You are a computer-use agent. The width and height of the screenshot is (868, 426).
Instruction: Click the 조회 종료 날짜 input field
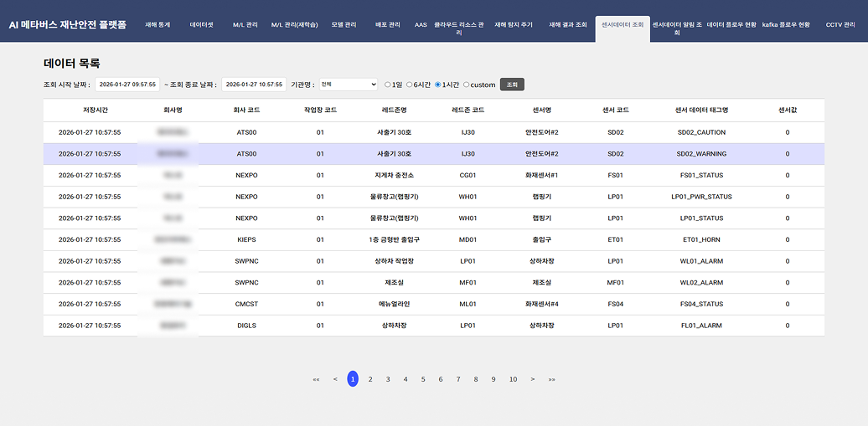(254, 84)
